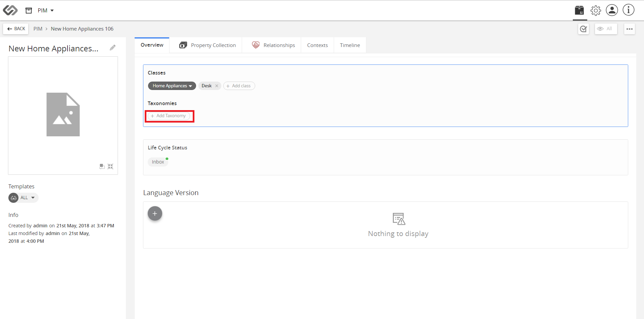Click New Home Appliances 106 breadcrumb
This screenshot has height=319, width=644.
click(x=82, y=29)
